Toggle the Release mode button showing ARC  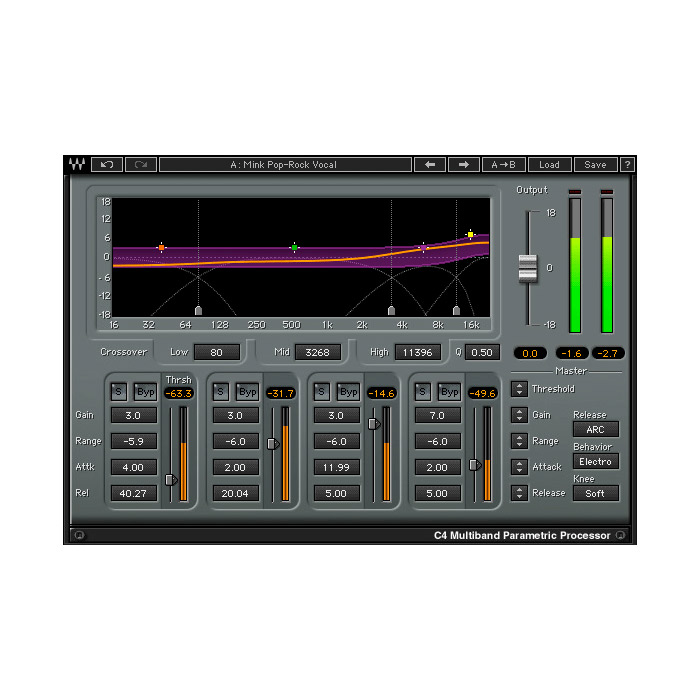pyautogui.click(x=596, y=429)
